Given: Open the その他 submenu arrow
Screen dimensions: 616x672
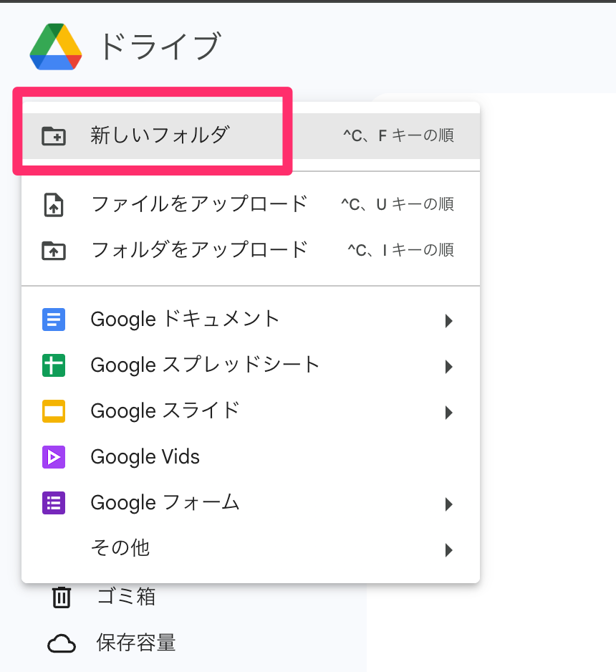Looking at the screenshot, I should coord(449,550).
